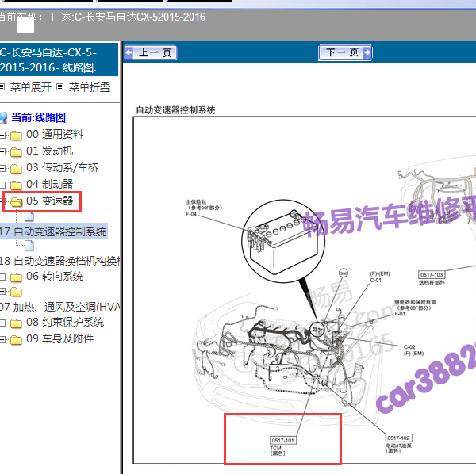Expand the 01 发动机 tree node
This screenshot has width=476, height=474.
pos(2,151)
